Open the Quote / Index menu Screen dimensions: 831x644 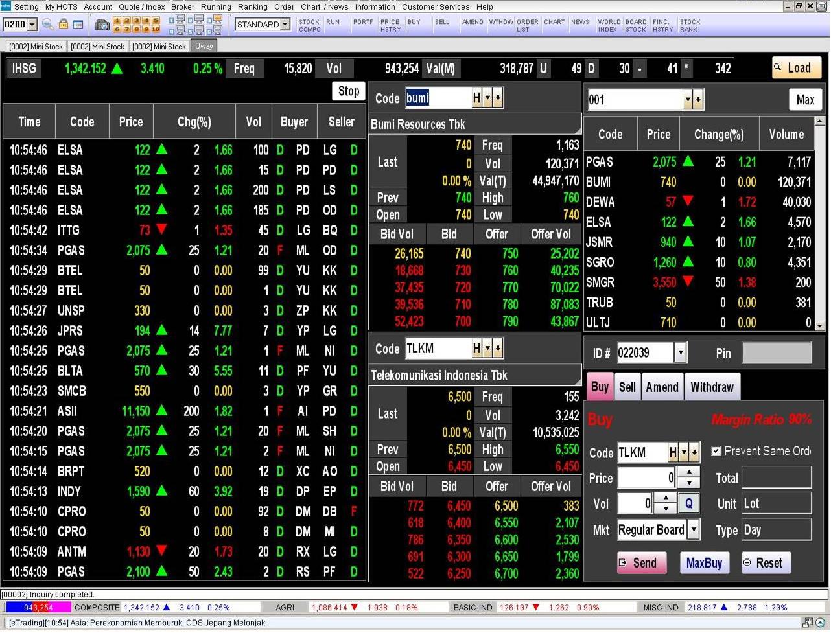point(142,6)
